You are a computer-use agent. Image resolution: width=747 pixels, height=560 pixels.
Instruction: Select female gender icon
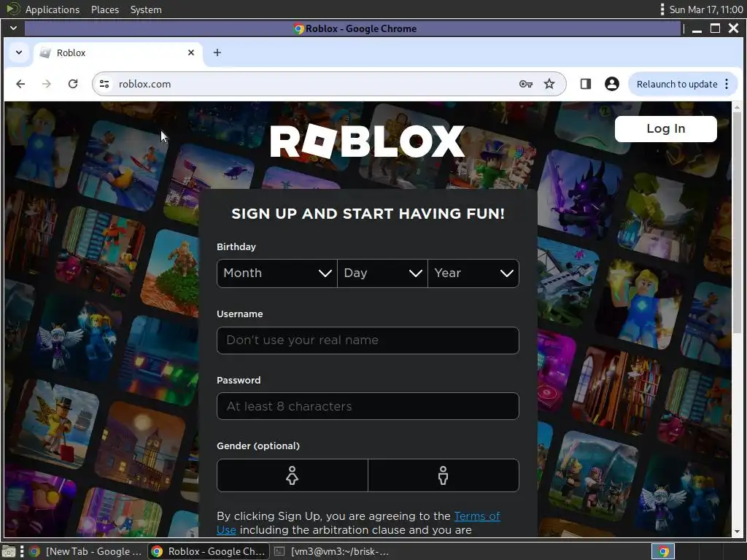(292, 475)
